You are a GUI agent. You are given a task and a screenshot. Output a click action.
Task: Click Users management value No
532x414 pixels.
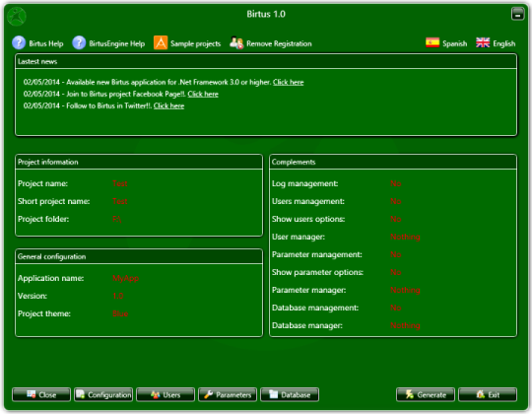[396, 201]
